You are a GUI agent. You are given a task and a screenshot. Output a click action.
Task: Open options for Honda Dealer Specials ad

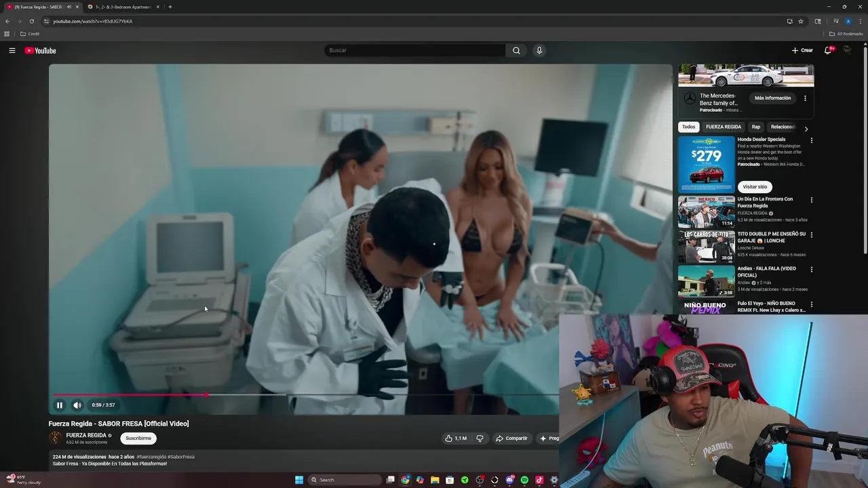(811, 140)
